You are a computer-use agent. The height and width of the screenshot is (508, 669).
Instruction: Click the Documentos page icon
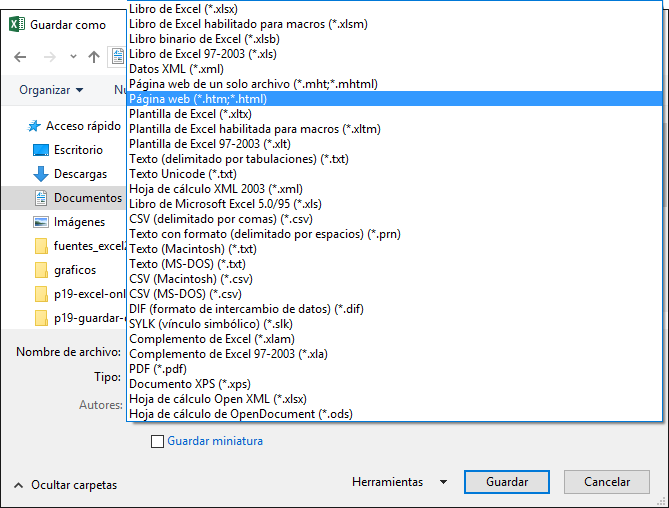pos(41,198)
